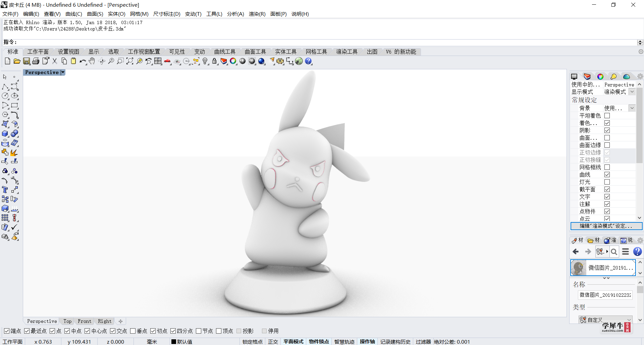Switch to the Top viewport tab

(x=67, y=321)
